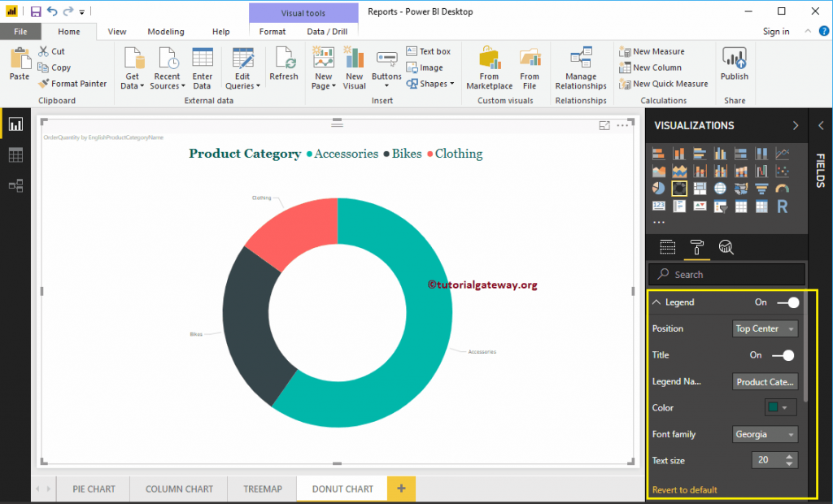Switch to Report view in sidebar

[15, 124]
